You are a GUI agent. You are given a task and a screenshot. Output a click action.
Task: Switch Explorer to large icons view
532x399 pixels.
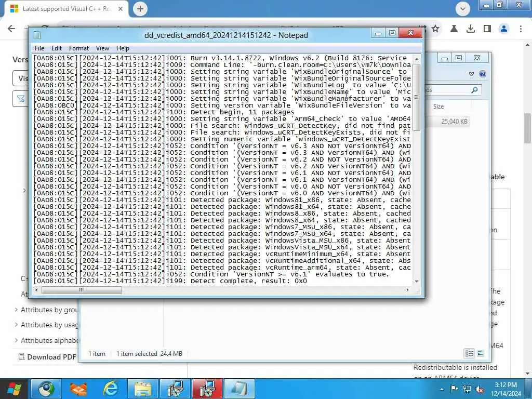(481, 353)
